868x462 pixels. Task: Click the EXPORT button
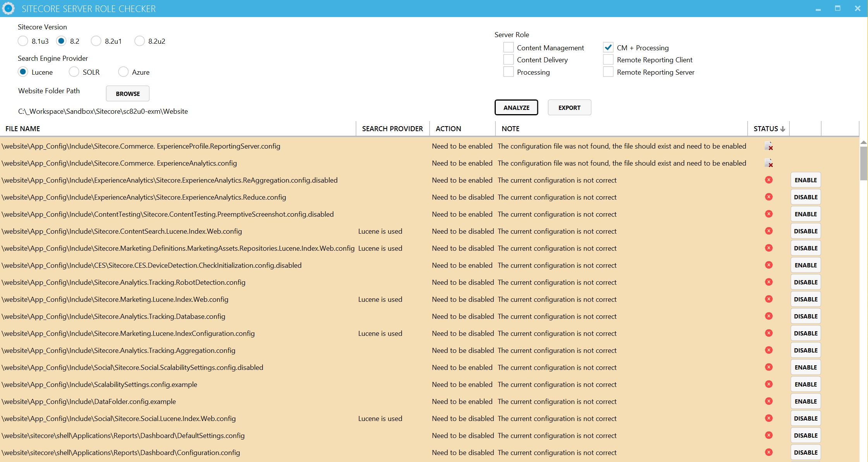pos(569,108)
